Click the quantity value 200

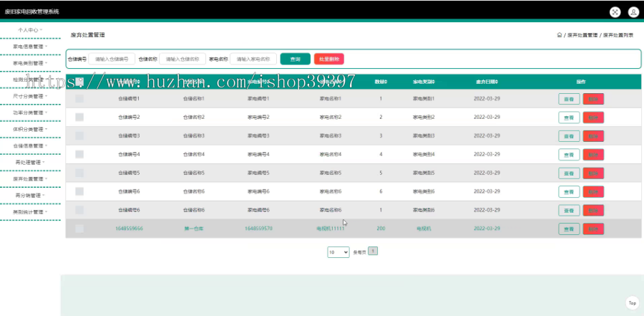pyautogui.click(x=381, y=229)
